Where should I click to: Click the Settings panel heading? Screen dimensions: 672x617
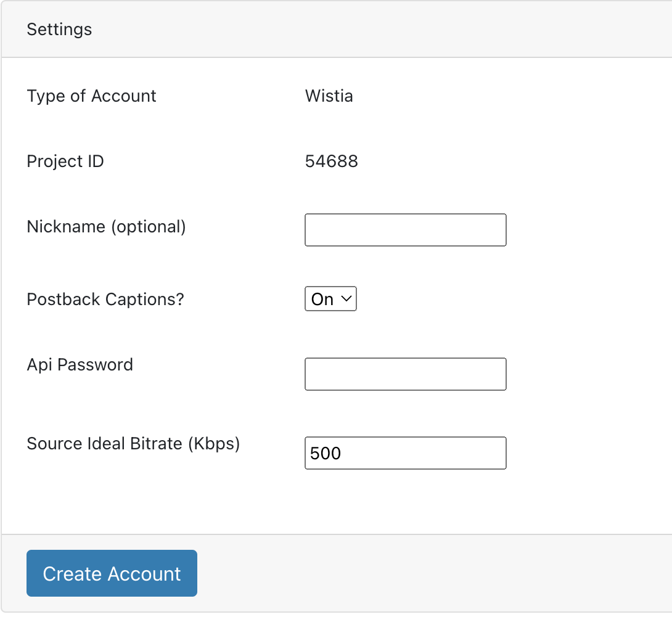[59, 30]
